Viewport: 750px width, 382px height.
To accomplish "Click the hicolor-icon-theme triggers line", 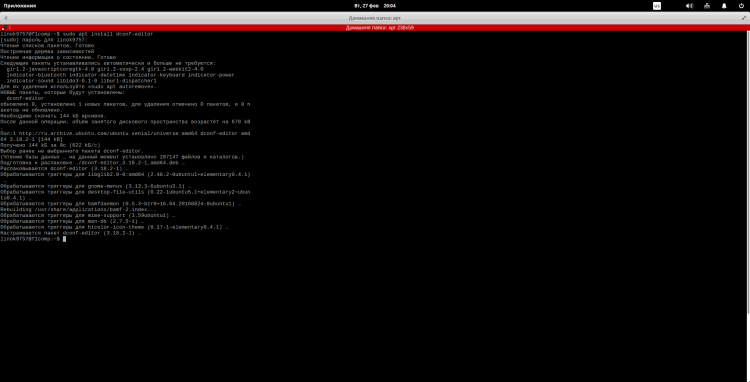I will coord(114,227).
